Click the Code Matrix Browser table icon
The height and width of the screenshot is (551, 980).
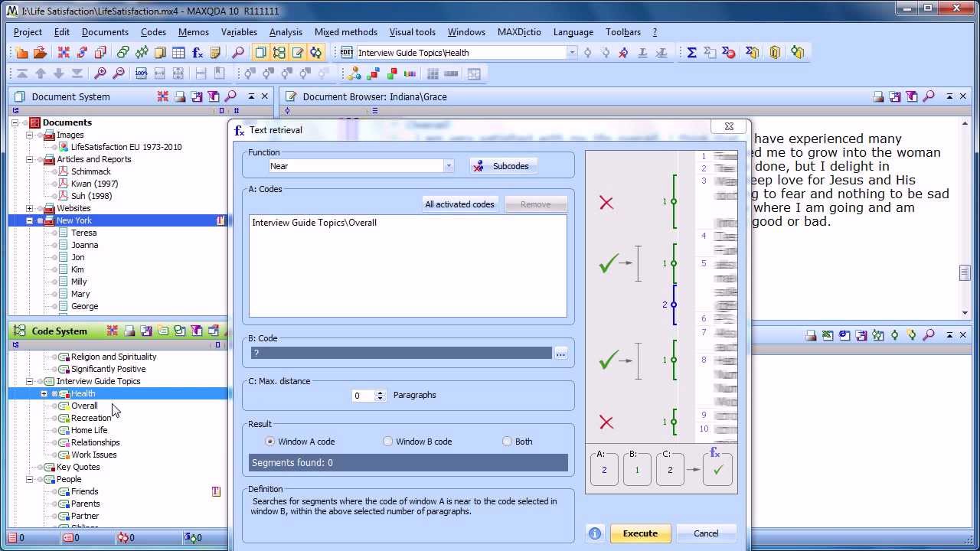(178, 53)
